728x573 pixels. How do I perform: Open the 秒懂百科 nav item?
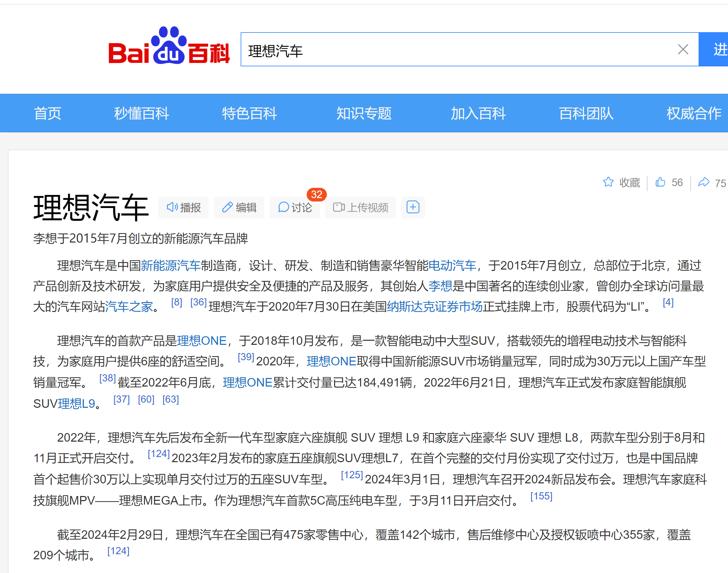141,113
